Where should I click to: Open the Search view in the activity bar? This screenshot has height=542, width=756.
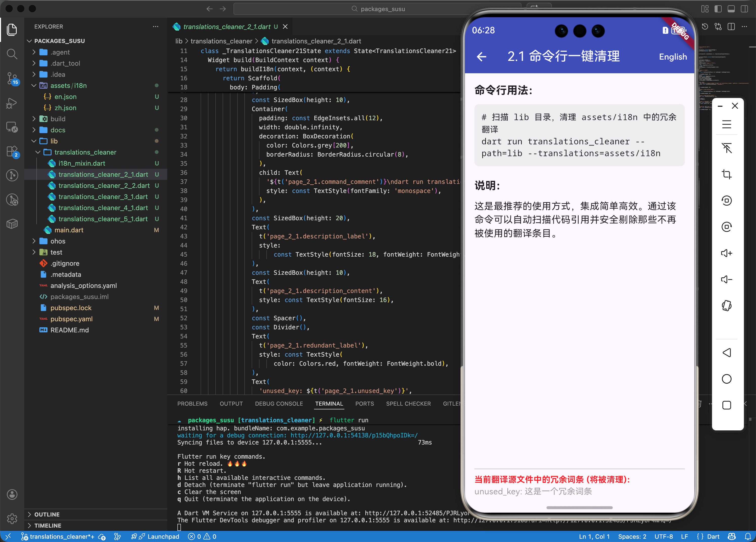tap(12, 54)
